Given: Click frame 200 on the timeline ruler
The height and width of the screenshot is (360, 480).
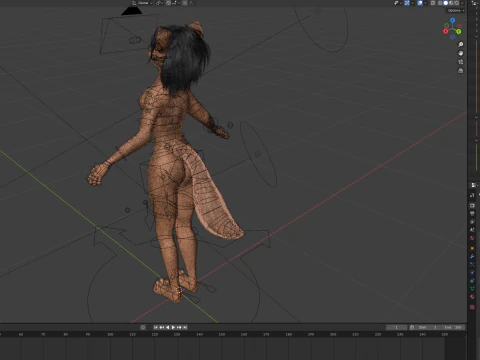Looking at the screenshot, I should (x=333, y=334).
